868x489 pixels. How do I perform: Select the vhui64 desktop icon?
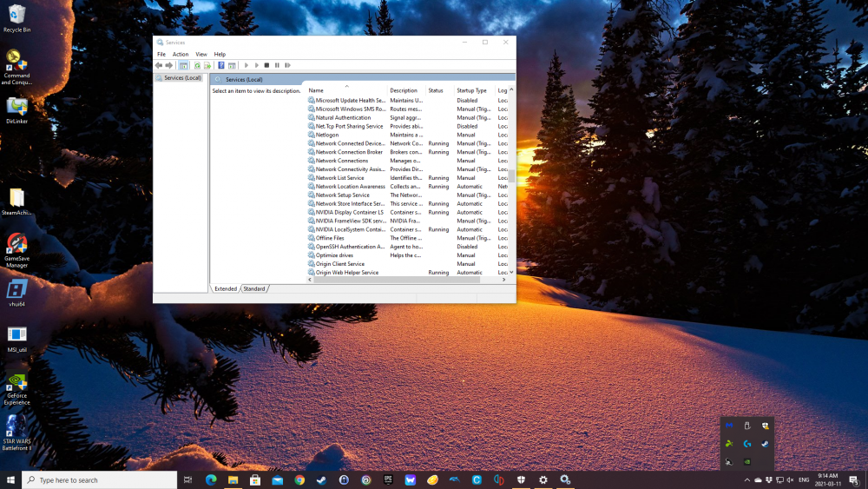(16, 293)
